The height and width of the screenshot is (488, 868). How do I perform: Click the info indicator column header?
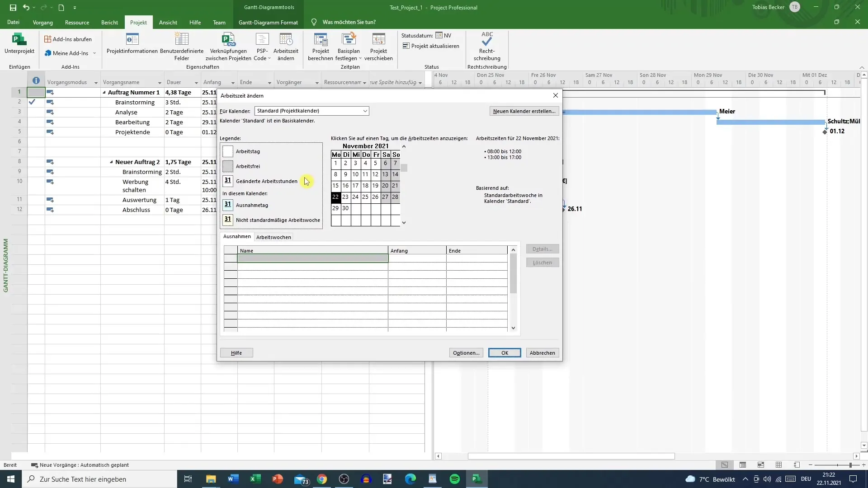[36, 81]
